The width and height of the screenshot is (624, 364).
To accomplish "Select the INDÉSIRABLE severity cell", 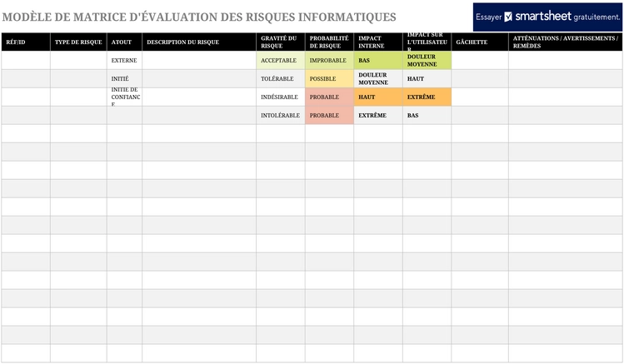I will pyautogui.click(x=281, y=97).
